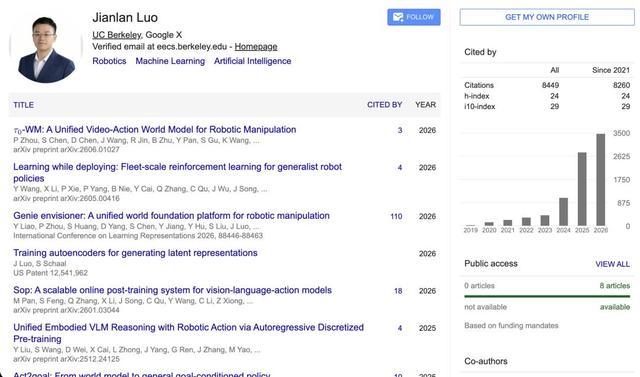
Task: Click the green public access progress bar
Action: 547,296
